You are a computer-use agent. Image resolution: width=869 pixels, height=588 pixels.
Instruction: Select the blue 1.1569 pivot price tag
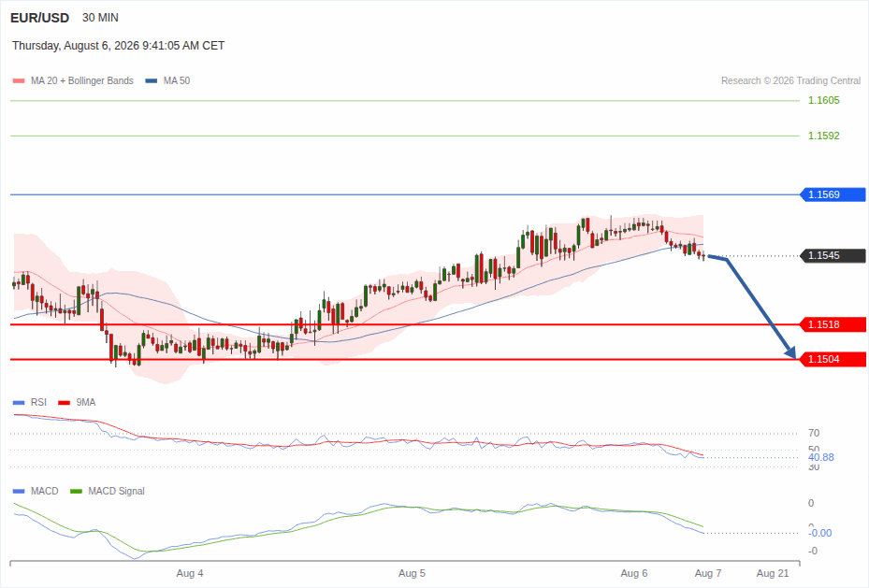coord(833,194)
